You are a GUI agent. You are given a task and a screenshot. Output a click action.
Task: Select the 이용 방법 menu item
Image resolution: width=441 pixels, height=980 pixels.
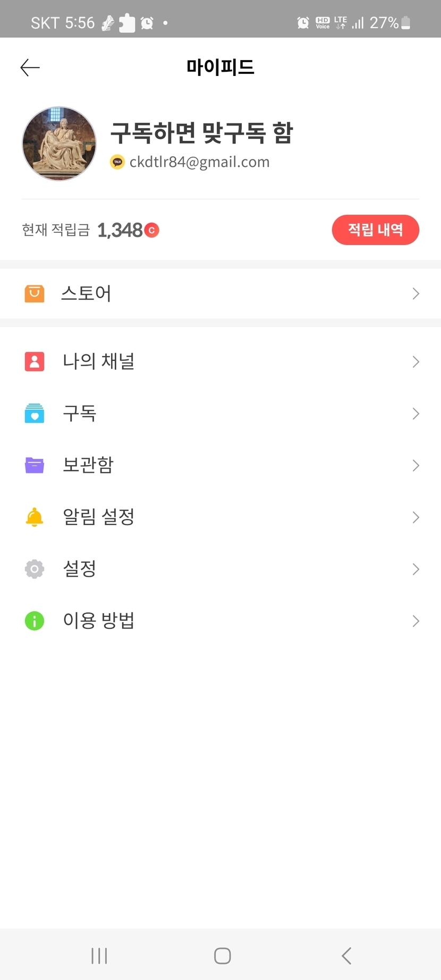tap(98, 621)
